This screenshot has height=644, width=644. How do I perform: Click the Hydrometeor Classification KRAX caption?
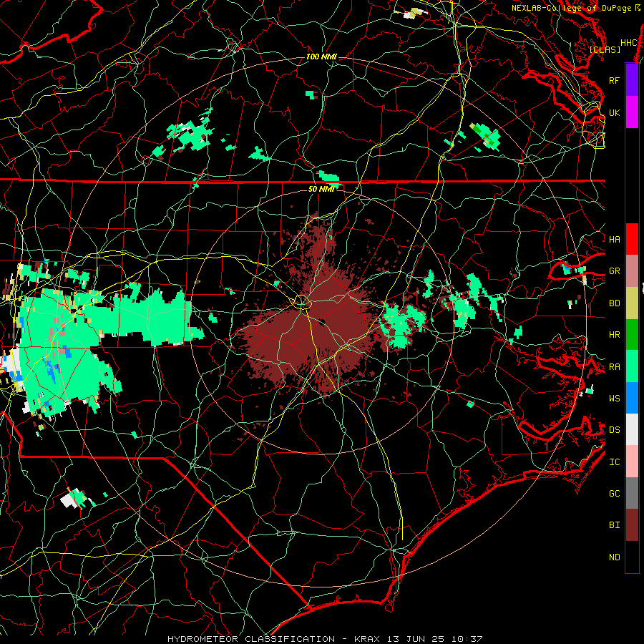pos(325,639)
